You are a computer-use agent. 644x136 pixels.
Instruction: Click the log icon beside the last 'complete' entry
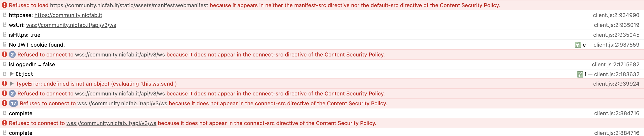coord(4,133)
